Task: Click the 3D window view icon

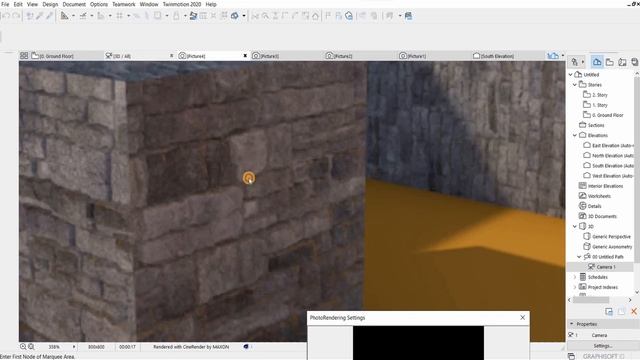Action: [235, 16]
